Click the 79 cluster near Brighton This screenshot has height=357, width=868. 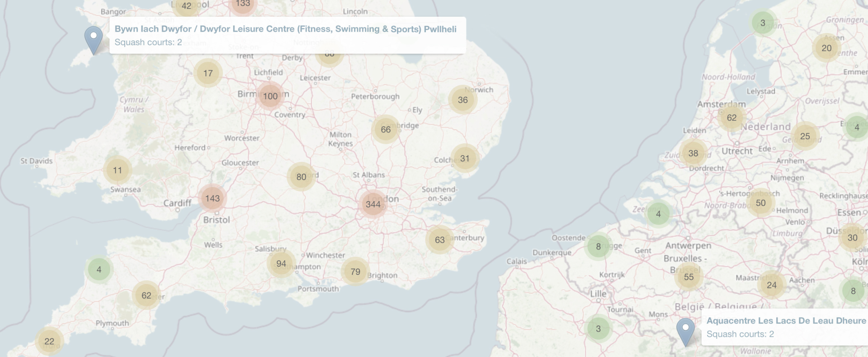click(355, 272)
